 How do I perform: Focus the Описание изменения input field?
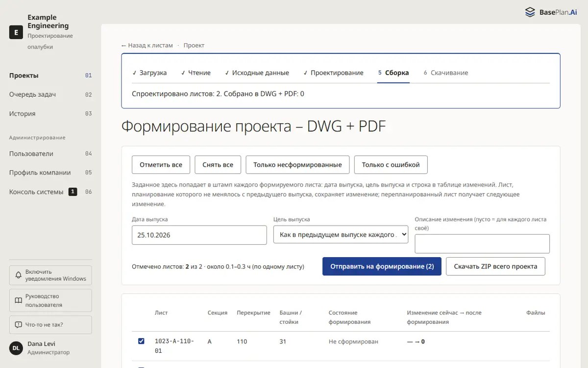point(482,244)
